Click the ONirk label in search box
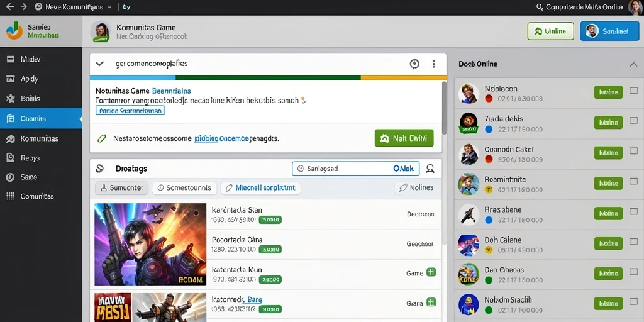644x322 pixels. click(403, 169)
